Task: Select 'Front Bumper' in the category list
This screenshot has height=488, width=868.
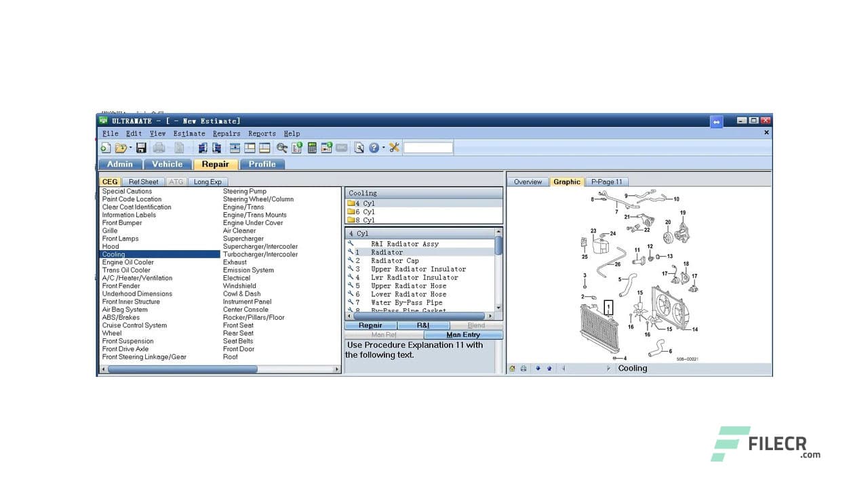Action: [x=122, y=223]
